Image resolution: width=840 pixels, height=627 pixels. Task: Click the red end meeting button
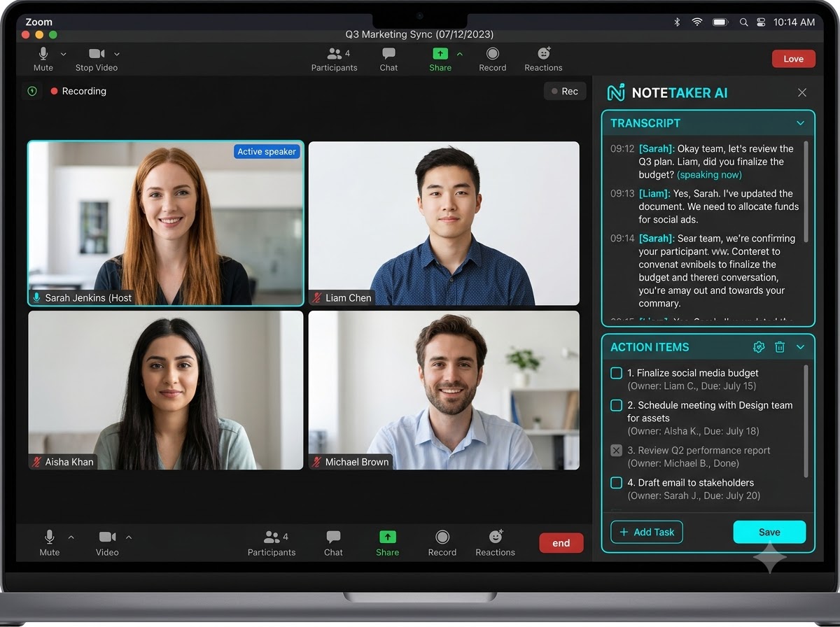click(x=561, y=543)
